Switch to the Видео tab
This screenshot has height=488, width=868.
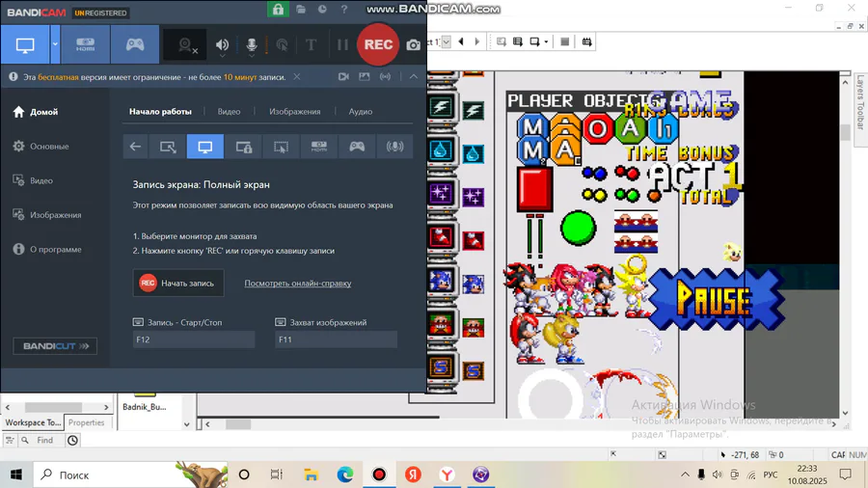pos(229,112)
